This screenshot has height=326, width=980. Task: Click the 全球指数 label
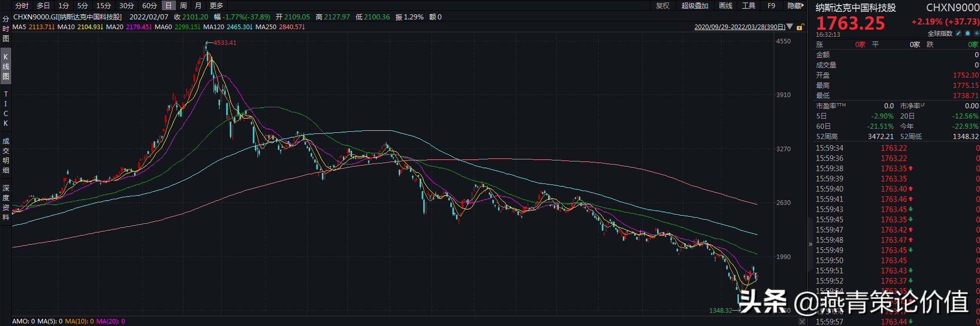click(940, 34)
